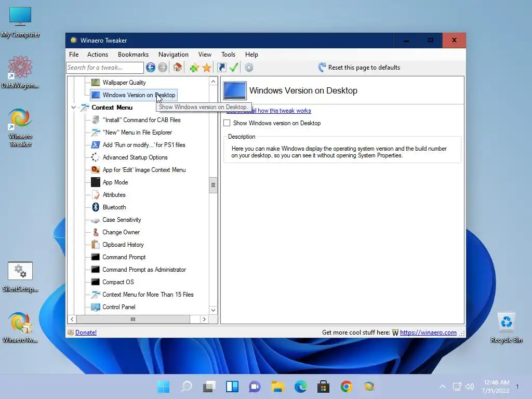The width and height of the screenshot is (532, 399).
Task: Open the Help menu
Action: [x=251, y=55]
